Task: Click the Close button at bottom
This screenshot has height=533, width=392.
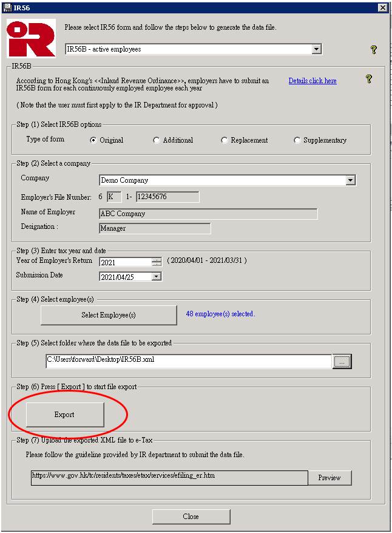Action: 191,517
